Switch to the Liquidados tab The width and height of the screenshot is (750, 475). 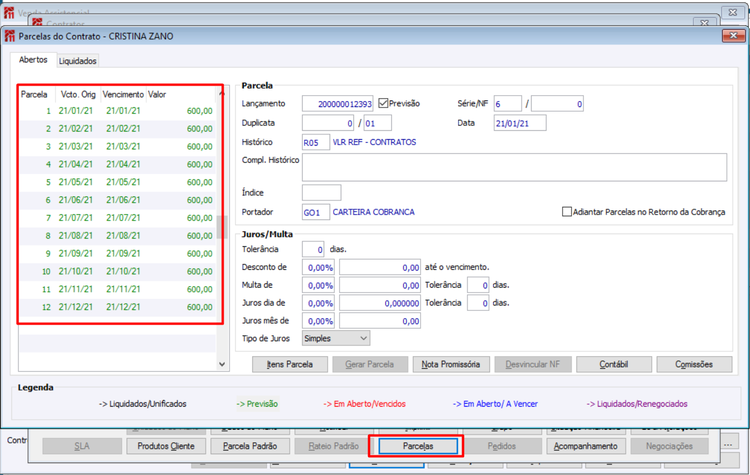[x=77, y=61]
